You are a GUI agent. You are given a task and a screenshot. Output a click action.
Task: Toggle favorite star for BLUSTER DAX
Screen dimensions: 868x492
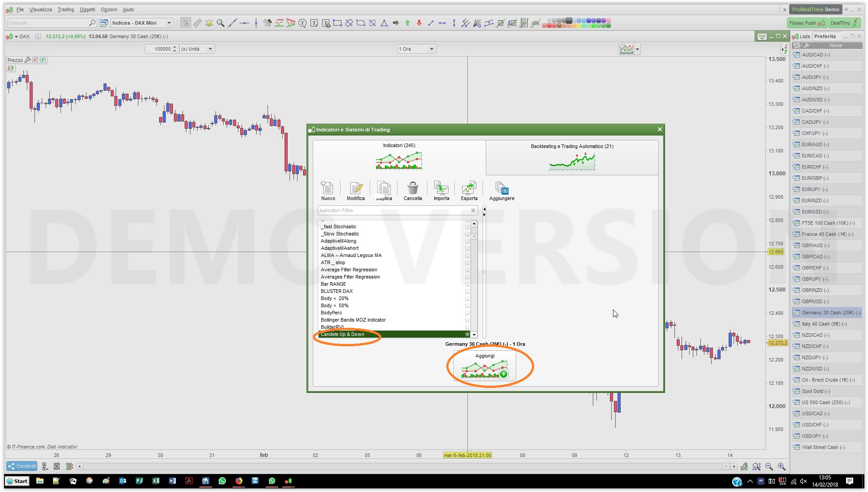467,291
